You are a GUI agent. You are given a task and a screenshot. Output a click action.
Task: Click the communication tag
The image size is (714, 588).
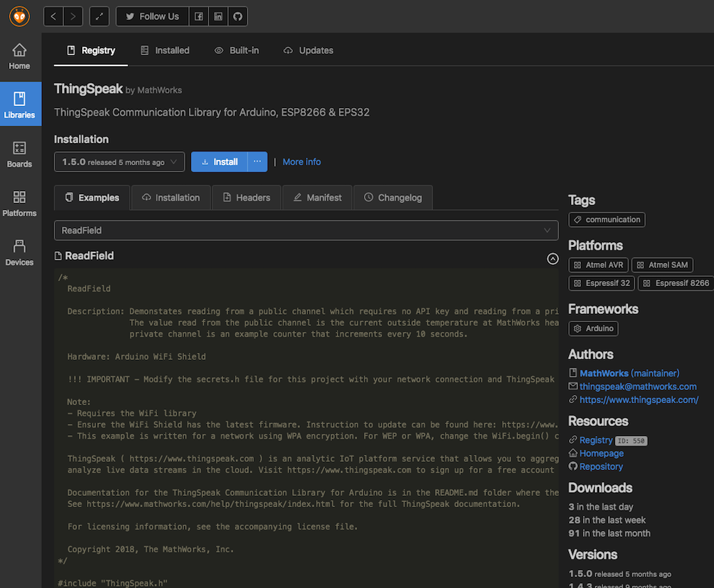point(607,220)
